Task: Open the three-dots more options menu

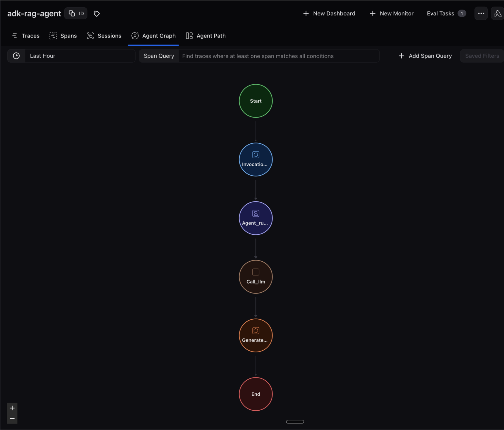Action: point(481,14)
